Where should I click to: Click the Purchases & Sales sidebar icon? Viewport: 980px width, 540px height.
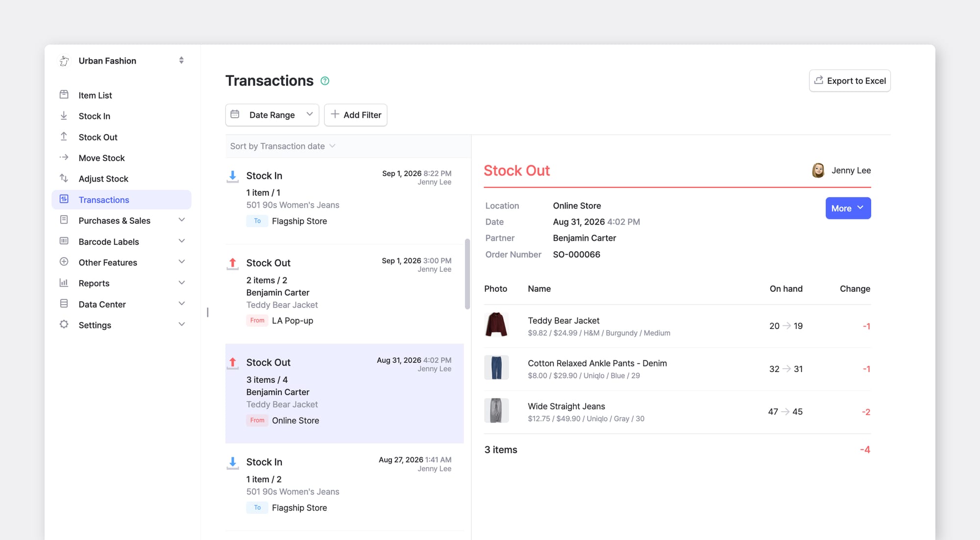tap(64, 220)
